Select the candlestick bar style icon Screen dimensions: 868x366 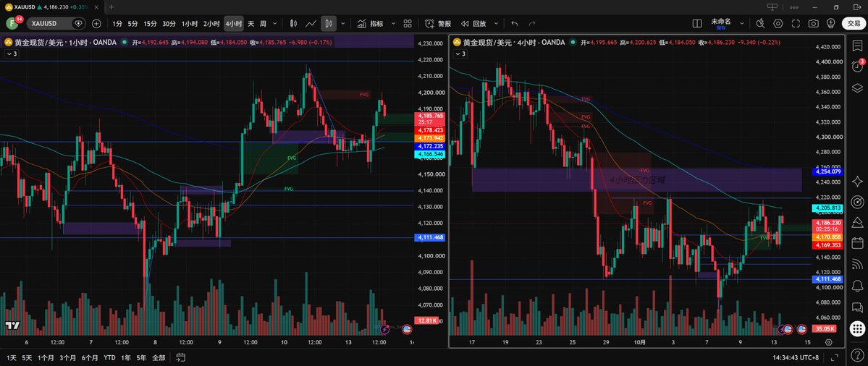pos(293,24)
